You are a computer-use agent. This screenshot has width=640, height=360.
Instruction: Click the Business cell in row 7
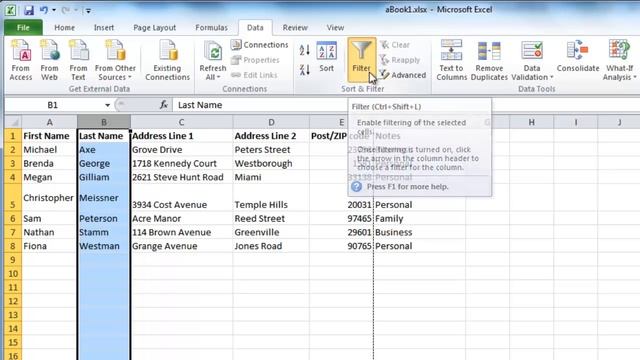tap(419, 232)
